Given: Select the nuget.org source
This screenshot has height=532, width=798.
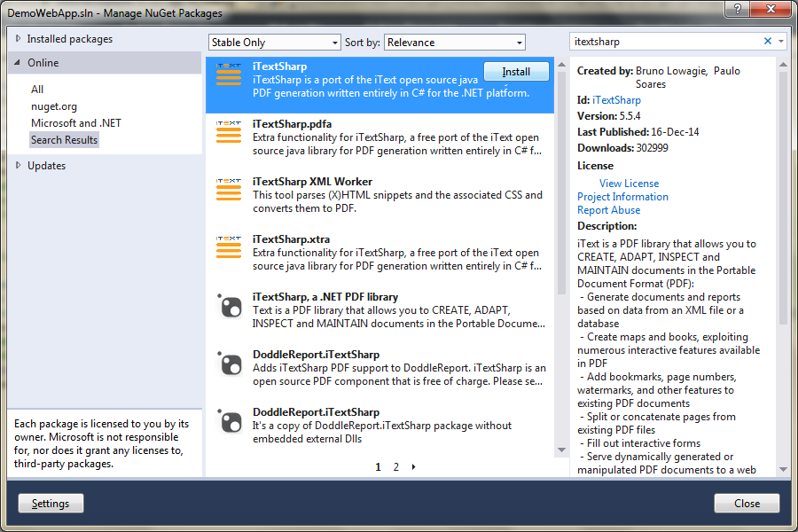Looking at the screenshot, I should coord(54,106).
